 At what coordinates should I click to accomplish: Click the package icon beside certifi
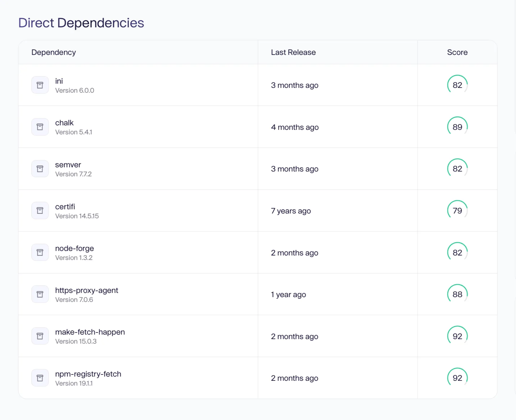click(40, 210)
